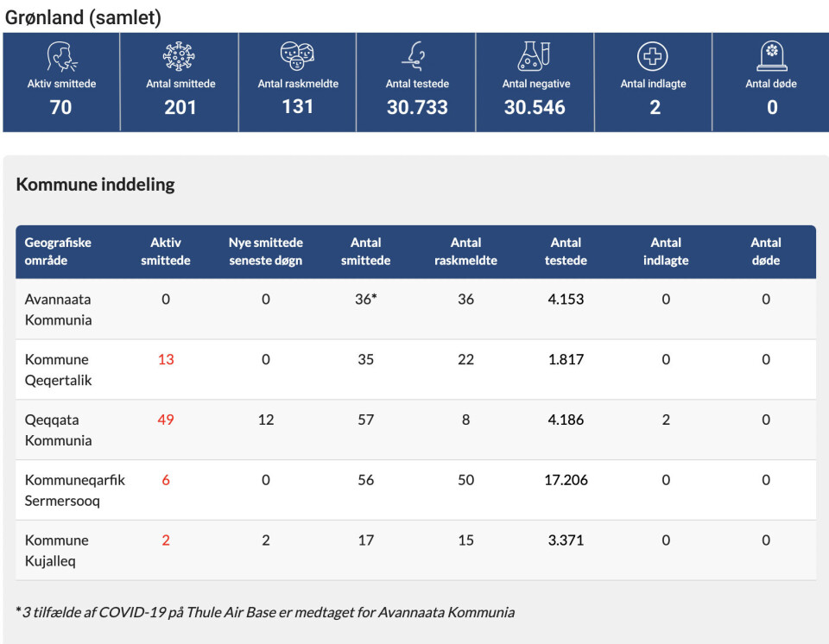
Task: Click the Qeqqata Kommunia row name
Action: pos(58,430)
